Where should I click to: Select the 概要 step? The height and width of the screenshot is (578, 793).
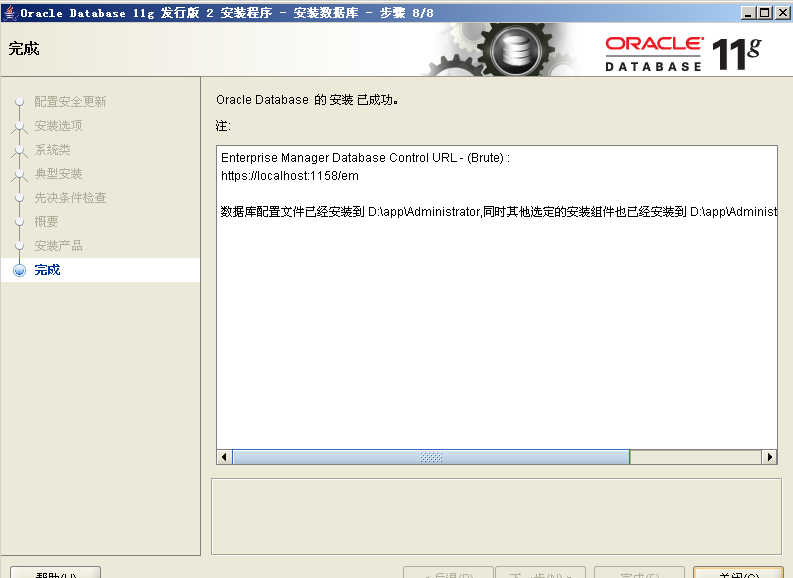(46, 221)
